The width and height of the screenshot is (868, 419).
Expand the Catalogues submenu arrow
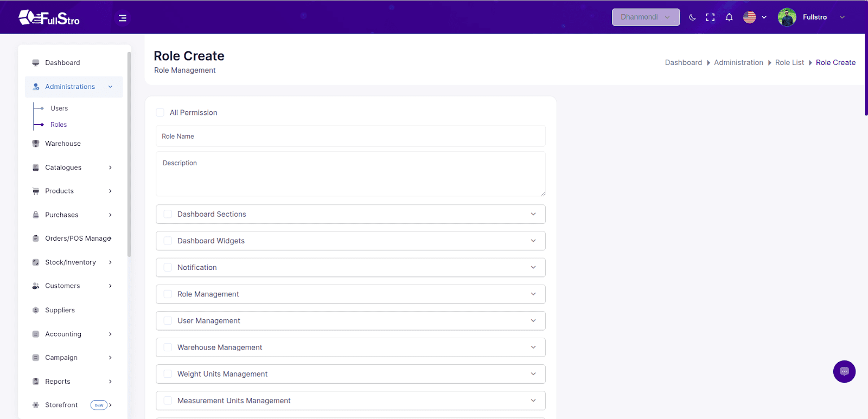click(110, 167)
